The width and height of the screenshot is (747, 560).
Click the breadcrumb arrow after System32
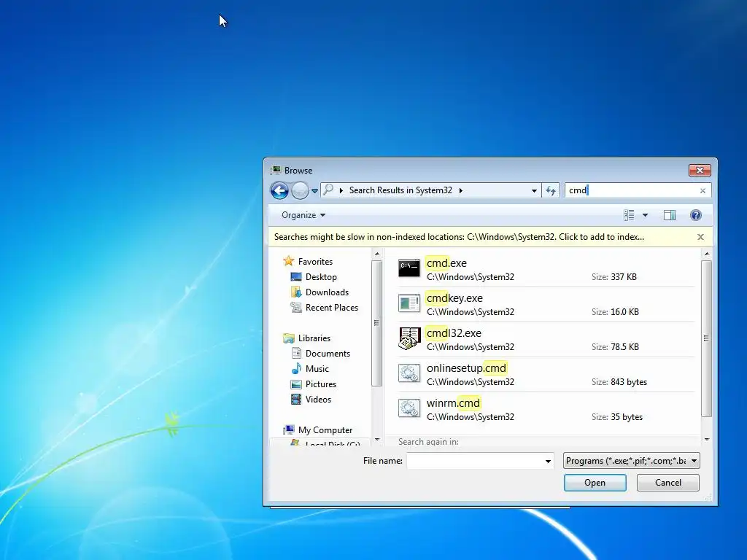(x=461, y=190)
